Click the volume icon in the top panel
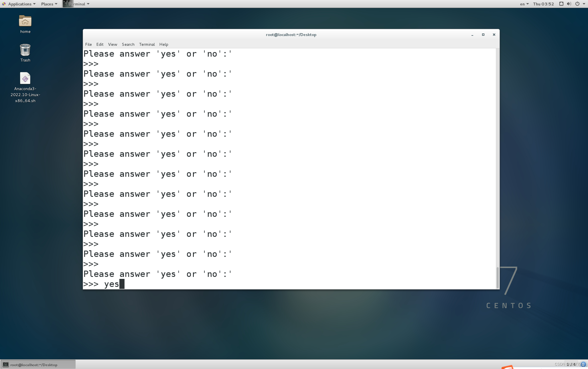Image resolution: width=588 pixels, height=369 pixels. (569, 4)
